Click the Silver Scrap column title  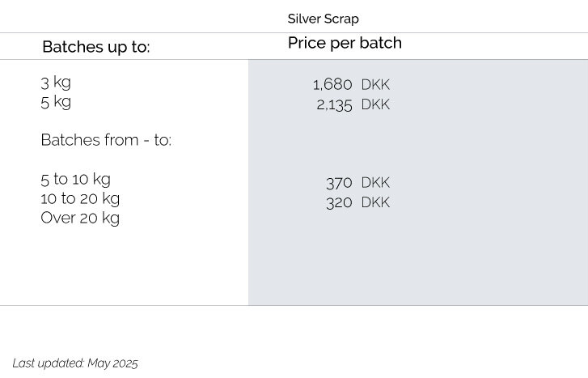coord(323,19)
